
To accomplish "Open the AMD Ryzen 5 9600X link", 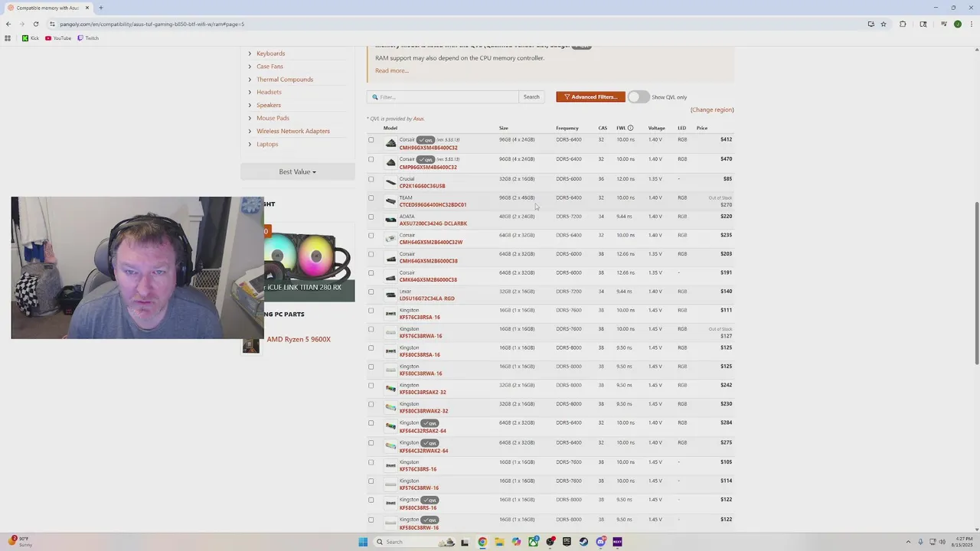I will pos(299,339).
